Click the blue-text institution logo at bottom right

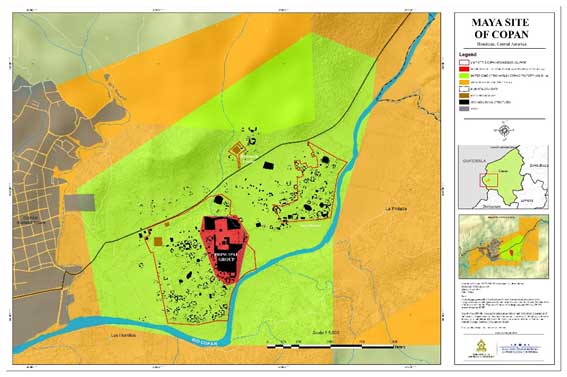(x=521, y=348)
